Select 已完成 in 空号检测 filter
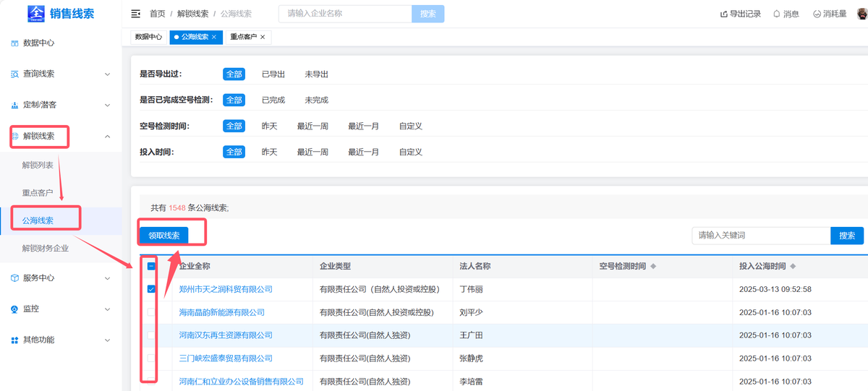Screen dimensions: 868x391 pos(273,100)
